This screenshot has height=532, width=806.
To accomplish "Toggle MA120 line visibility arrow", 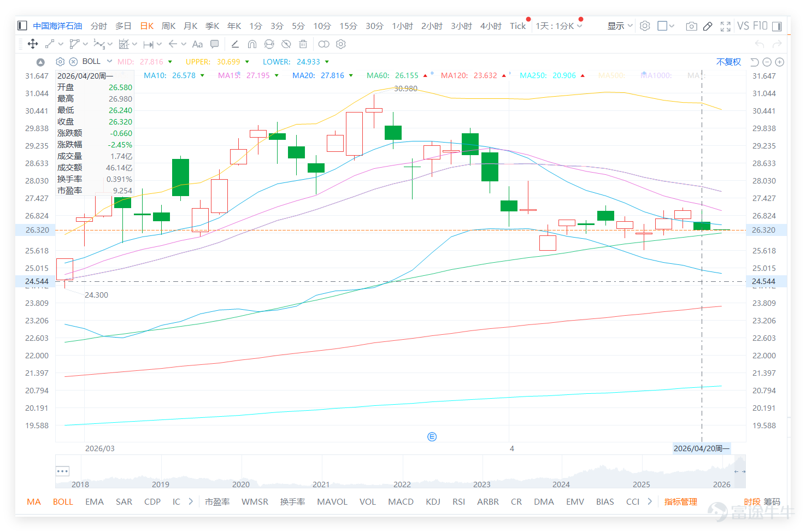I will [504, 75].
